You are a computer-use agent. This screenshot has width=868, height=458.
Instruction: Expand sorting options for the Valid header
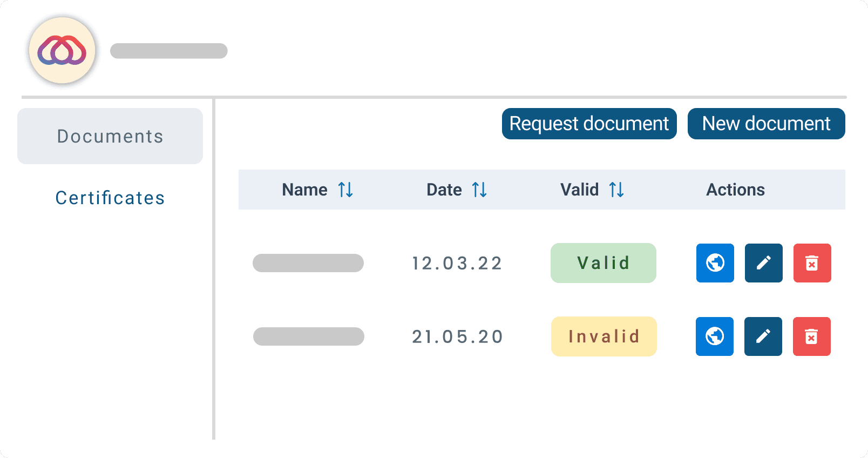[616, 190]
